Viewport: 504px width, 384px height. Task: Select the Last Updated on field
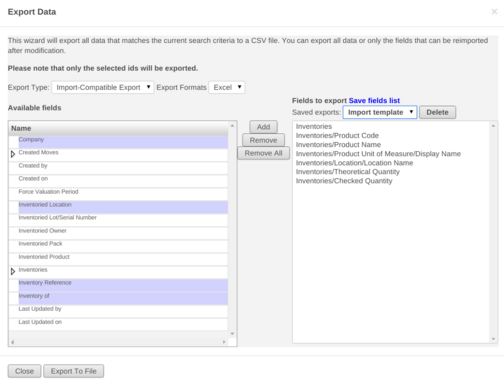[123, 324]
